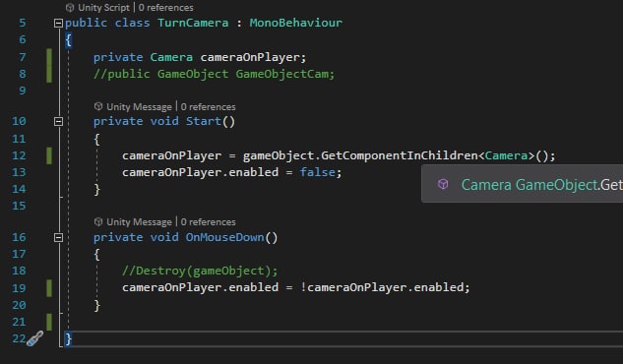Click the 'false' keyword on line 13
The width and height of the screenshot is (623, 364).
click(x=318, y=172)
